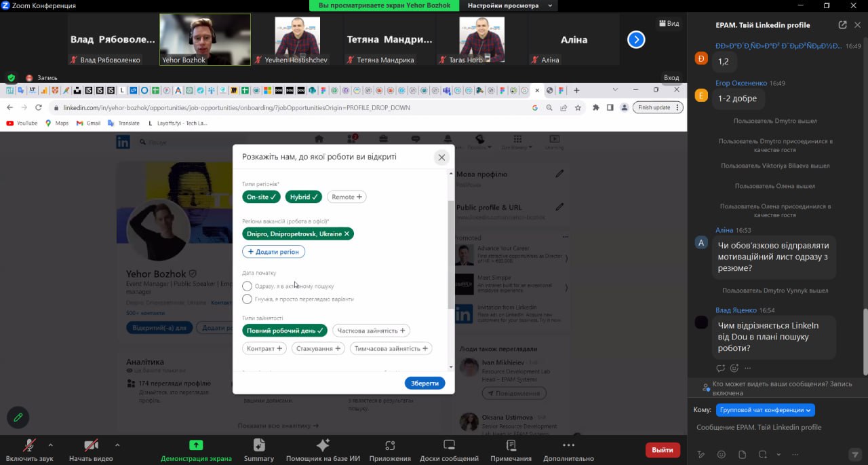Open new Chrome tab with plus

pos(576,90)
